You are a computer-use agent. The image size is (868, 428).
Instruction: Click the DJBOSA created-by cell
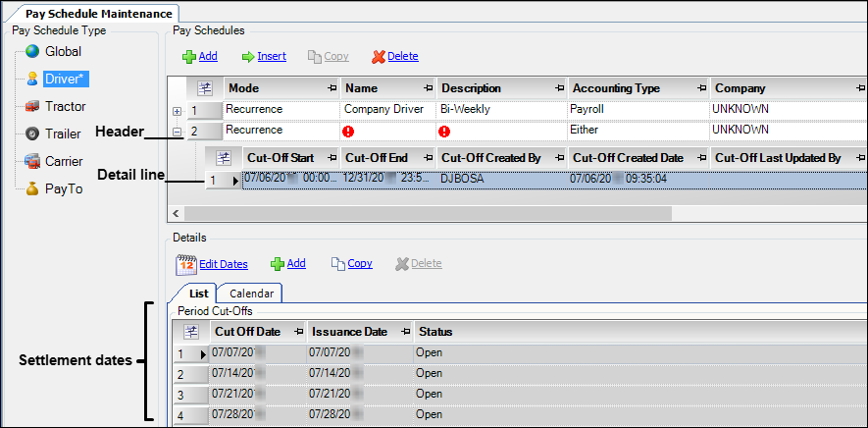[501, 181]
